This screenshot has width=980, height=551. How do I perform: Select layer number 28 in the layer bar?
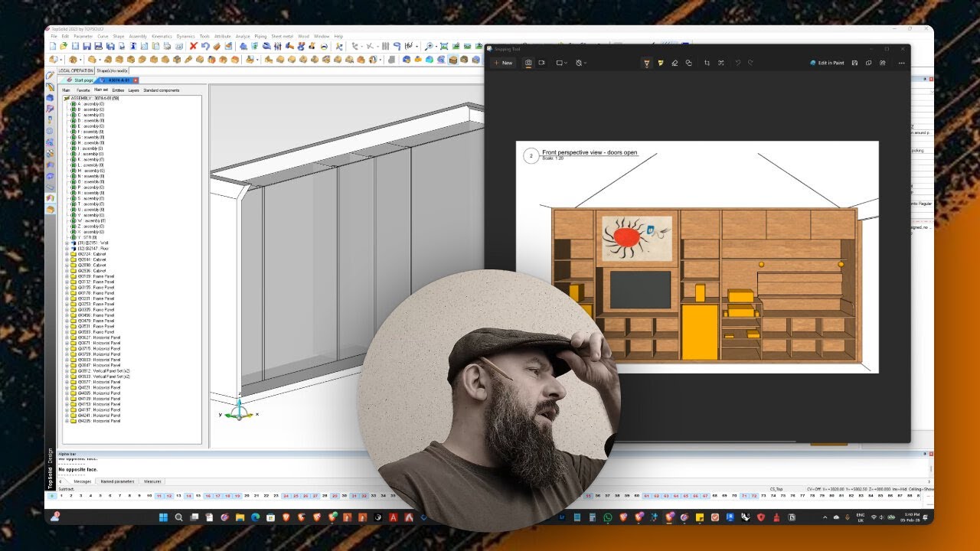[325, 496]
